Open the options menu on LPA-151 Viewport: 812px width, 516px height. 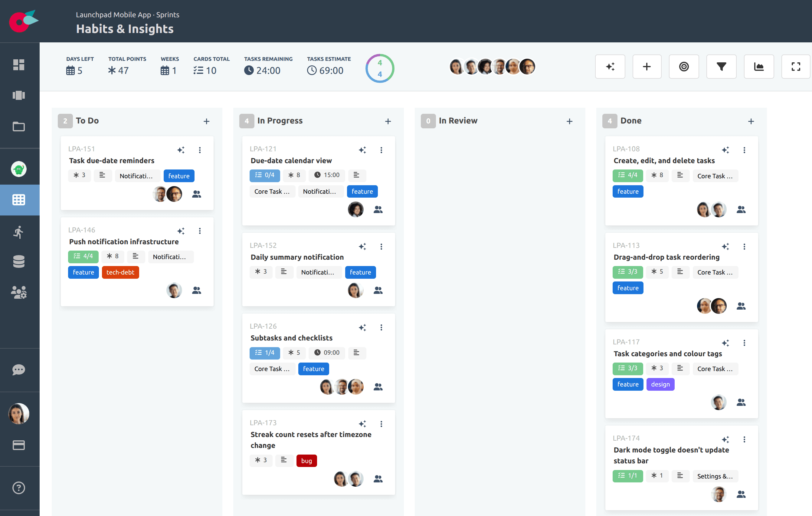(200, 150)
